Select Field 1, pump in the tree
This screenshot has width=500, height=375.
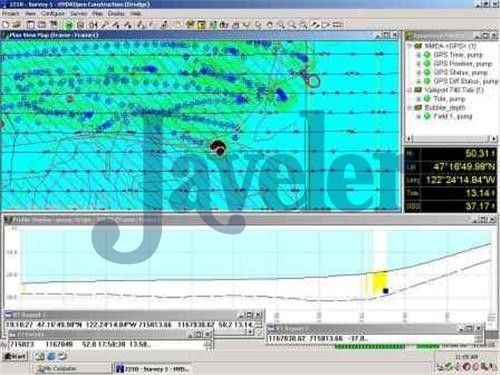click(453, 116)
